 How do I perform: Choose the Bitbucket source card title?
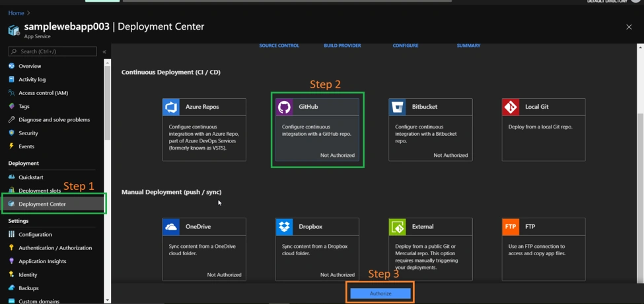[x=425, y=107]
